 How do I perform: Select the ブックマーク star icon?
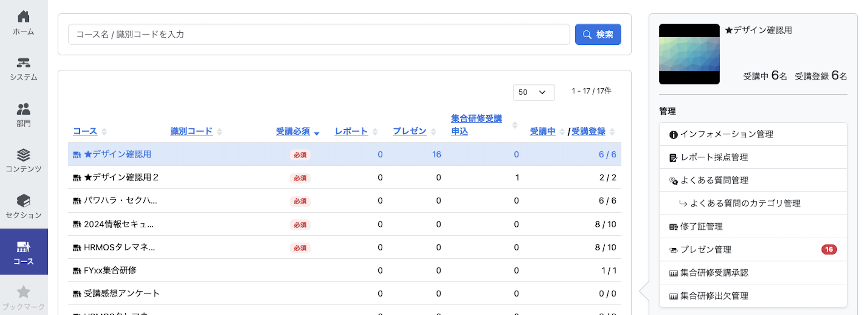point(24,292)
